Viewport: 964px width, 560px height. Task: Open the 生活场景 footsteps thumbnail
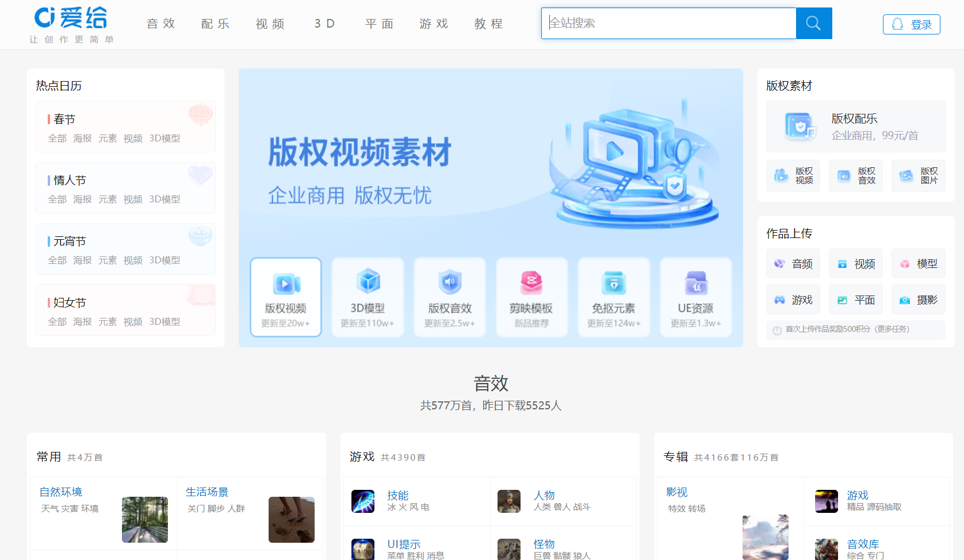click(x=292, y=520)
